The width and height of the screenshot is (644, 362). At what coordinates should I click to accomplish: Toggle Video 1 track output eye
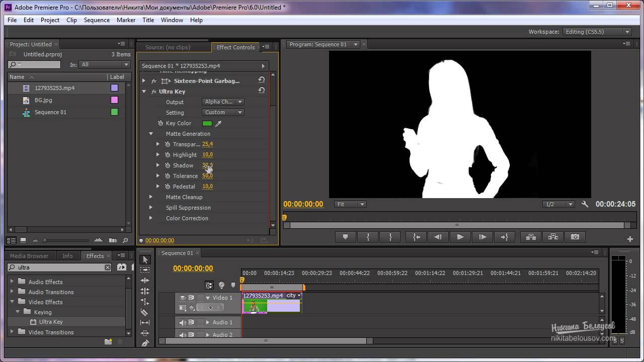point(183,298)
